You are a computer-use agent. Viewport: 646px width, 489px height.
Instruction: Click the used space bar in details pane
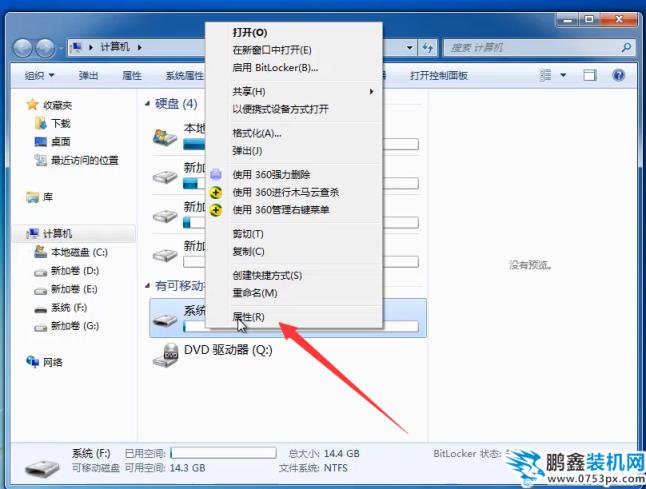(223, 453)
